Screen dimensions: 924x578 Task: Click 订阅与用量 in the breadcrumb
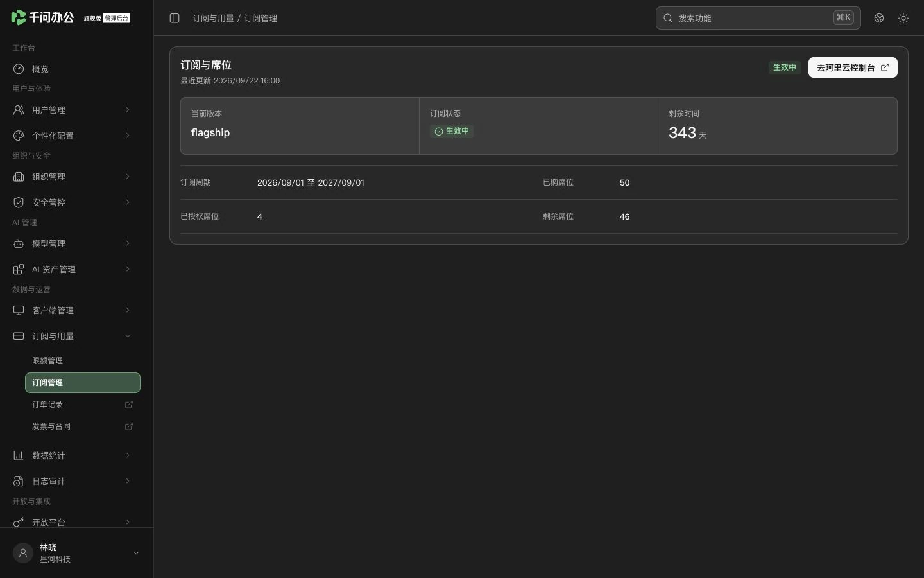tap(213, 18)
